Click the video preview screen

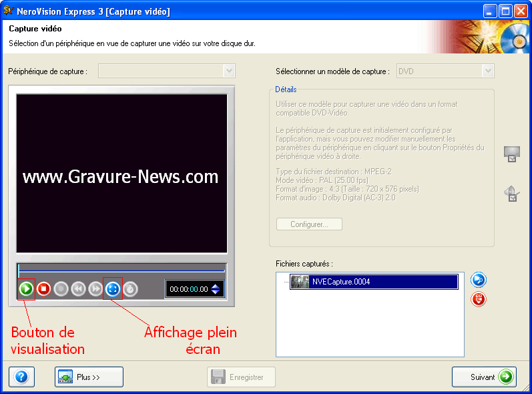point(121,173)
